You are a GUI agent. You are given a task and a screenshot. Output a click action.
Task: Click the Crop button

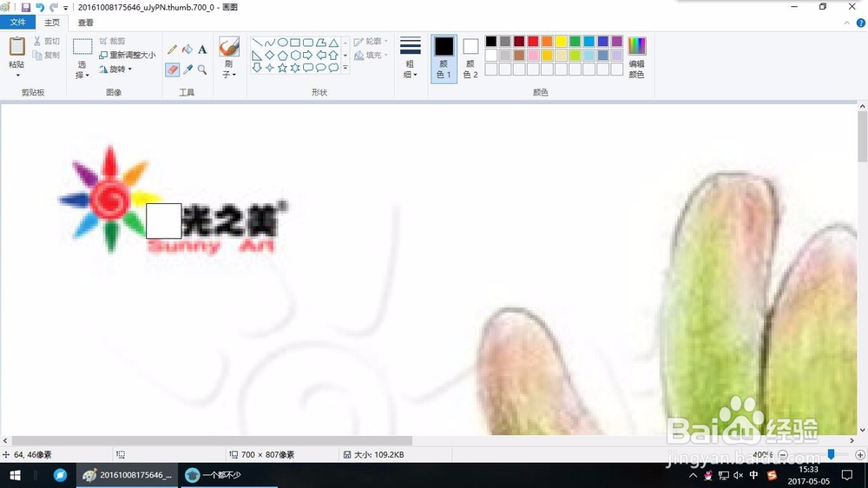coord(112,41)
